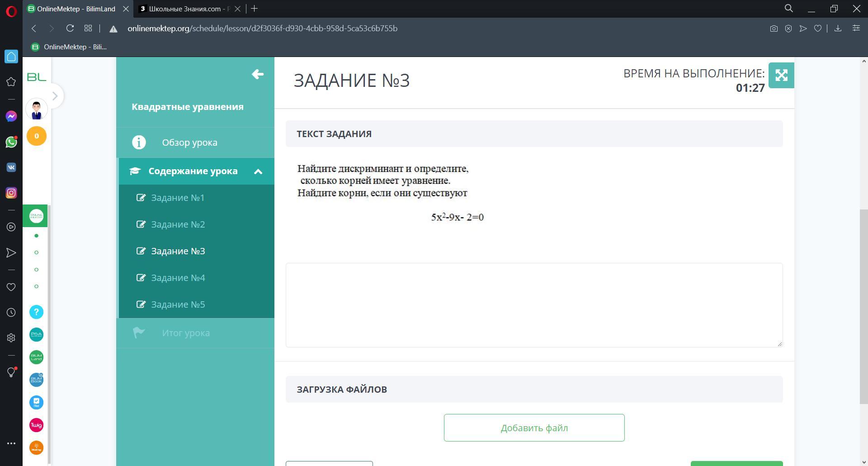This screenshot has width=868, height=466.
Task: Open Задание №1 in lesson contents
Action: click(x=178, y=198)
